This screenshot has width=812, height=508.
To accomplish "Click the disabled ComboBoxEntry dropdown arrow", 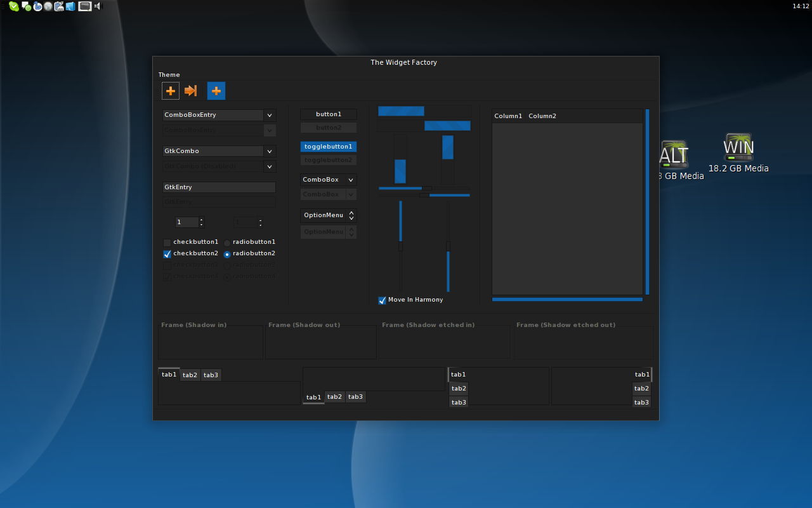I will 270,130.
